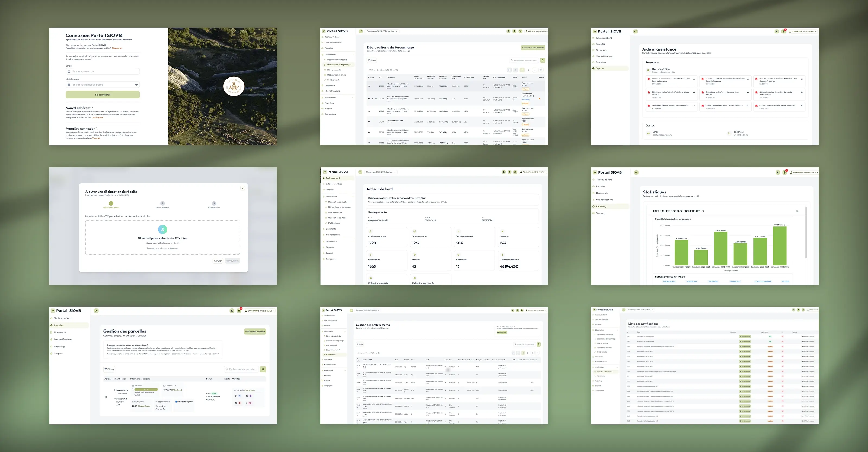The image size is (868, 452).
Task: Click the edit icon on the EYGALIERES parcel row
Action: click(x=106, y=397)
